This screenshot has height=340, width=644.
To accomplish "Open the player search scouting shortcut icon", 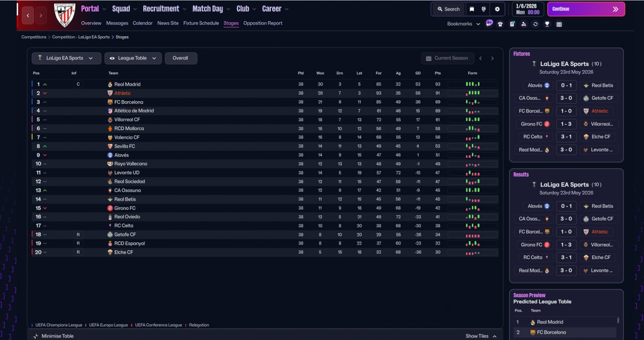I will [524, 24].
